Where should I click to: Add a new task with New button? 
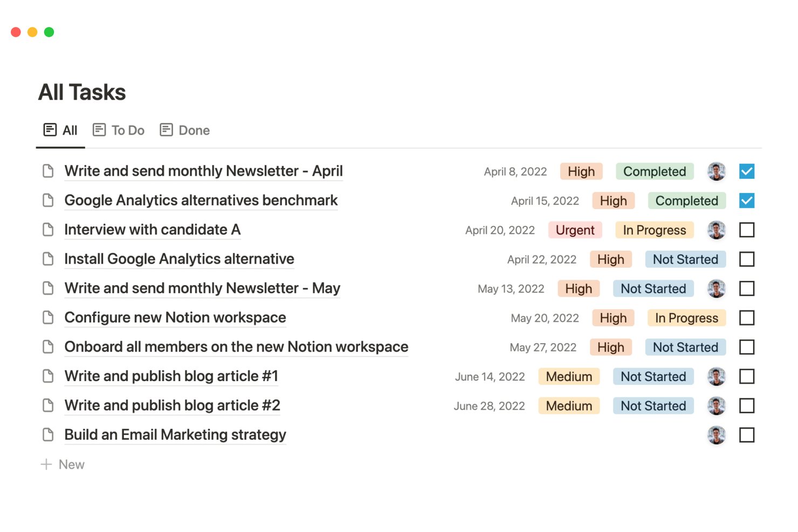pos(63,465)
